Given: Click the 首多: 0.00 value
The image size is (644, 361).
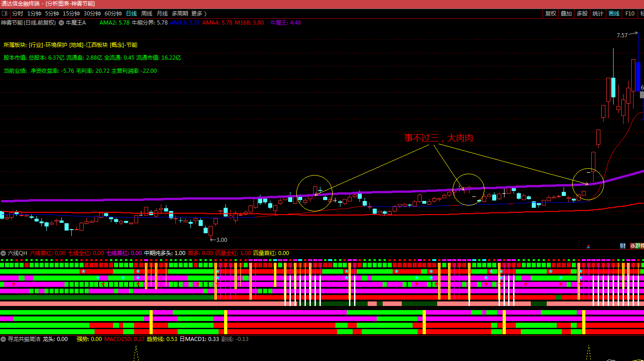Looking at the screenshot, I should click(x=200, y=253).
